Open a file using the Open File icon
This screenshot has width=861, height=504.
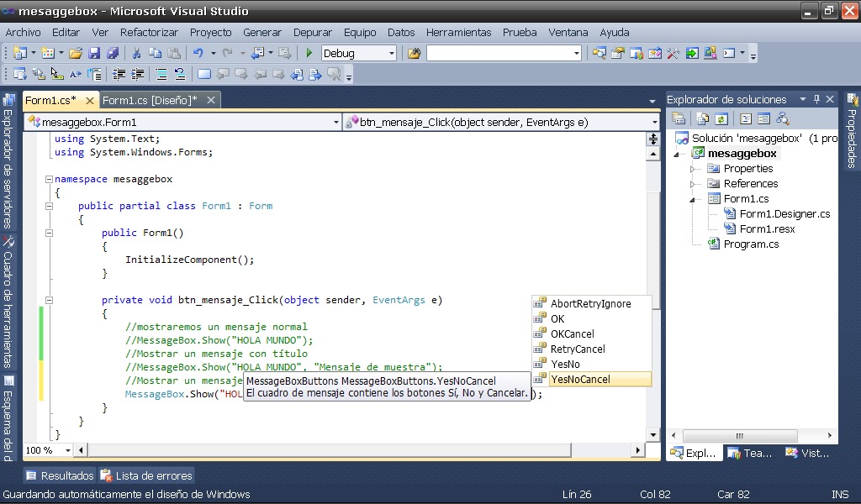76,52
